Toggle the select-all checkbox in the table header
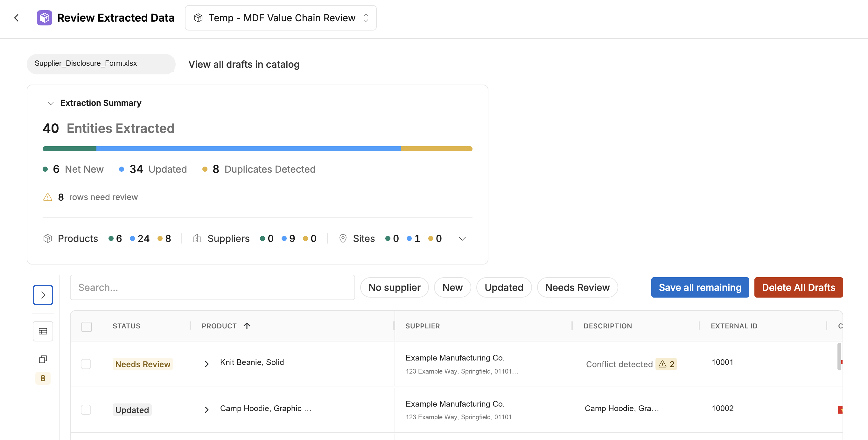This screenshot has width=868, height=440. [x=87, y=327]
